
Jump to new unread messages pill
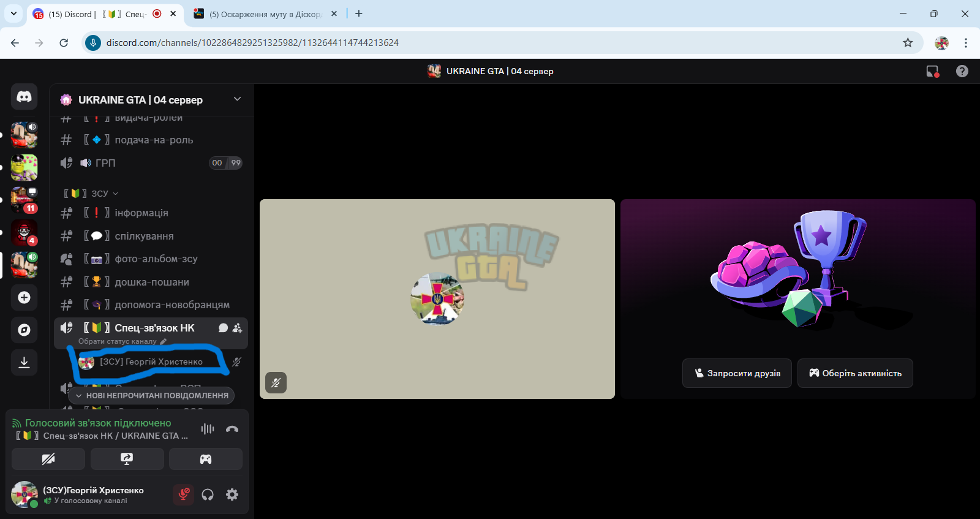tap(151, 396)
